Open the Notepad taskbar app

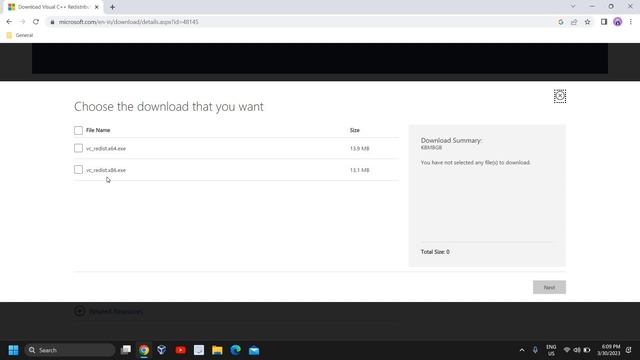(199, 350)
